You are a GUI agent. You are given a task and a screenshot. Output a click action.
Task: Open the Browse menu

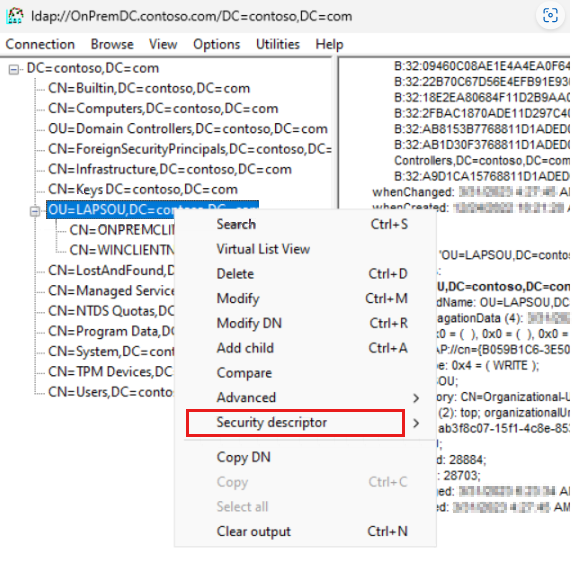tap(112, 44)
